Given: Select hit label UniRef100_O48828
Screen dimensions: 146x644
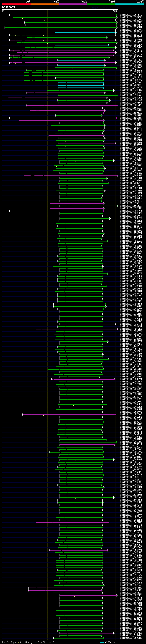Looking at the screenshot, I should 131,53.
